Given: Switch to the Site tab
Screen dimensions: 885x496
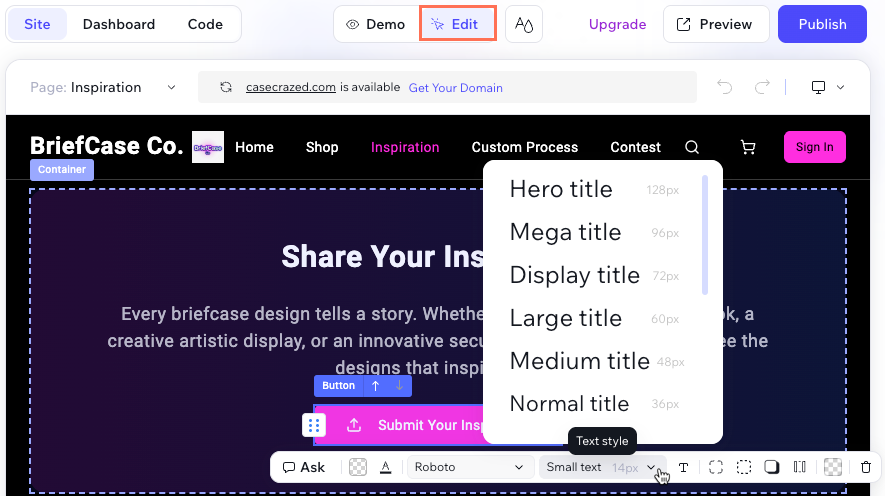Looking at the screenshot, I should pyautogui.click(x=37, y=24).
